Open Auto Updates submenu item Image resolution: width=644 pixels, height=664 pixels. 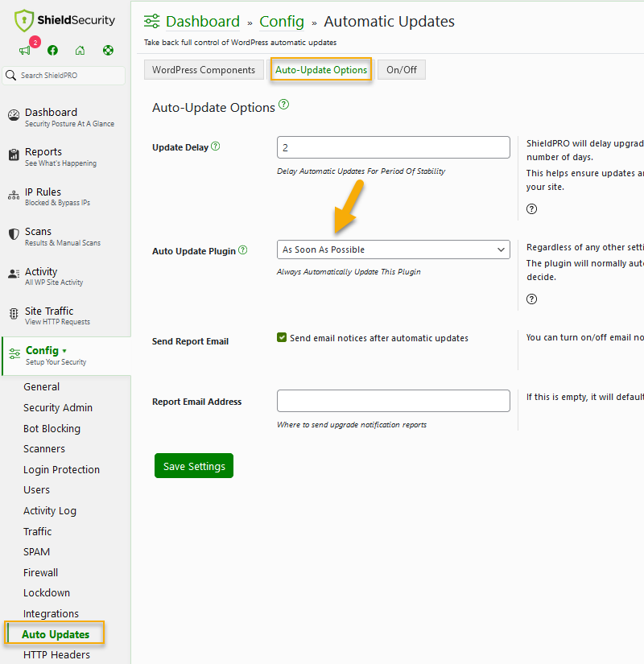(x=56, y=634)
